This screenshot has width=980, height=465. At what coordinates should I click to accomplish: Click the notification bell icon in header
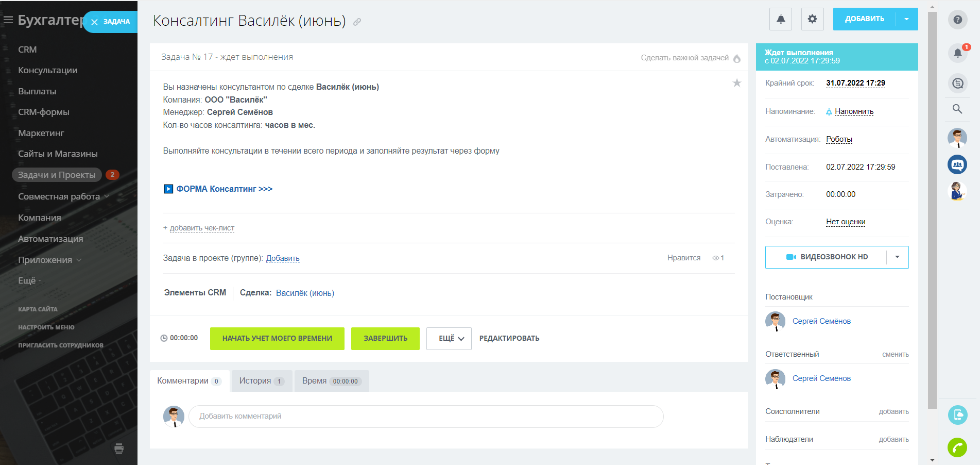click(781, 19)
